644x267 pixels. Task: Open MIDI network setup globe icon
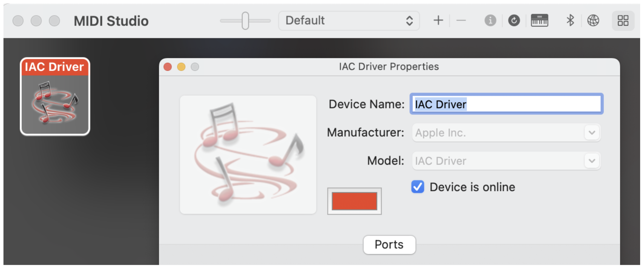593,21
